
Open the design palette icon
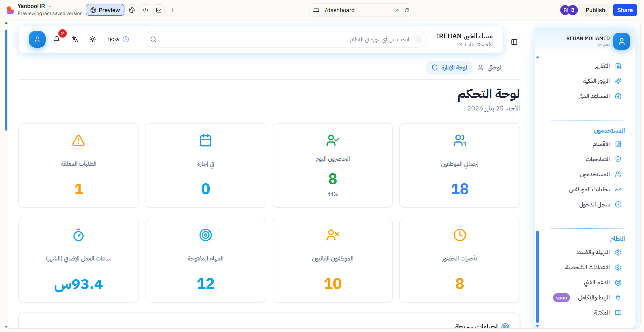coord(132,10)
